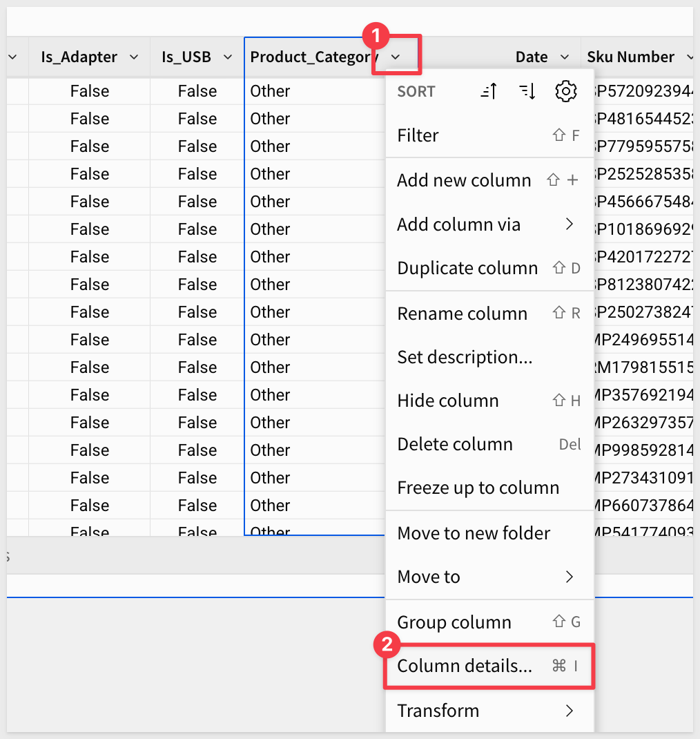Viewport: 700px width, 739px height.
Task: Select Add new column
Action: click(464, 181)
